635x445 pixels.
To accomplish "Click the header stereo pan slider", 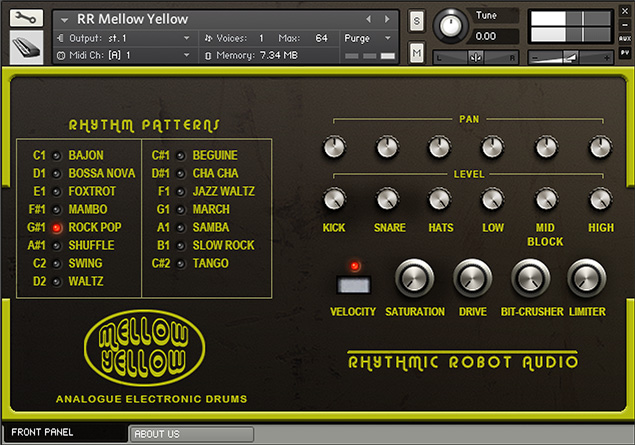I will pyautogui.click(x=476, y=58).
